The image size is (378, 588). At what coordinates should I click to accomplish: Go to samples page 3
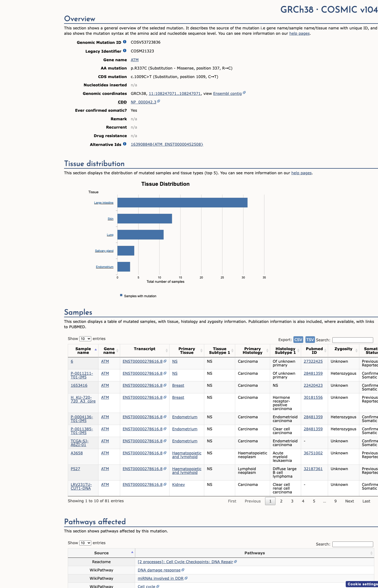coord(292,501)
